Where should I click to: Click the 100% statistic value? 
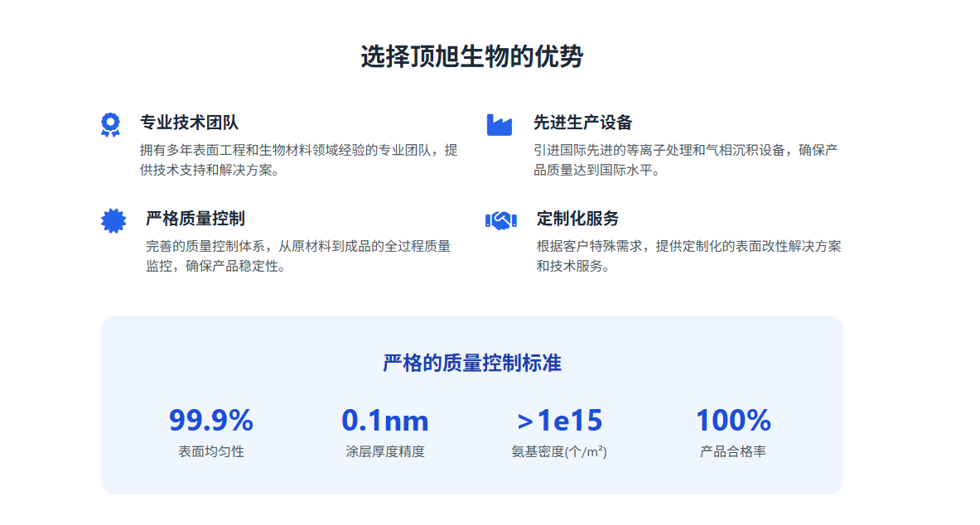pos(732,421)
